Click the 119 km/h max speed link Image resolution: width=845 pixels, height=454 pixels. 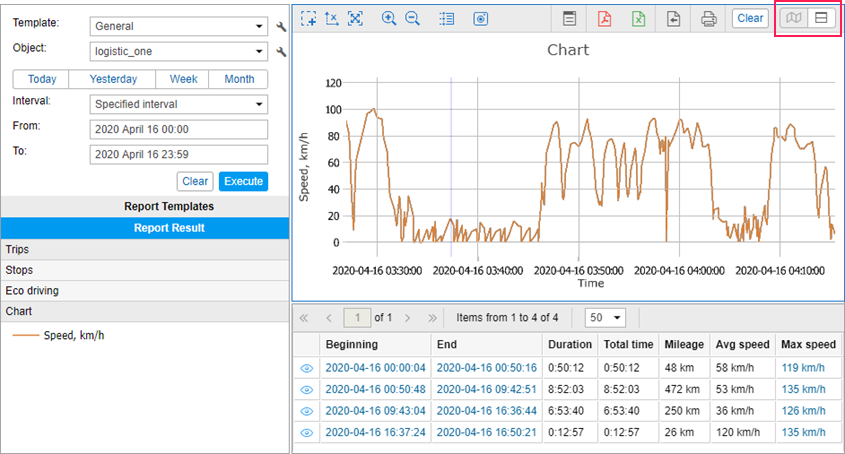point(803,368)
